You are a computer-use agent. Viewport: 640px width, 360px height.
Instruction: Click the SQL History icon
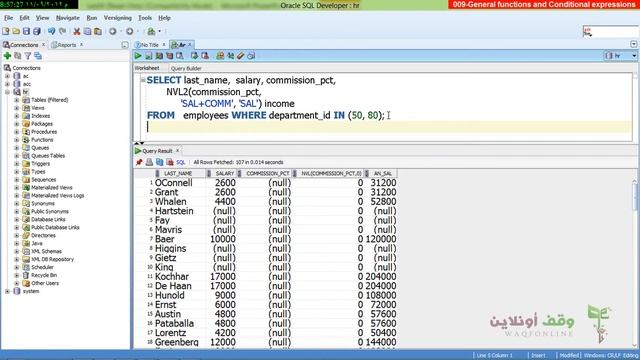point(251,56)
